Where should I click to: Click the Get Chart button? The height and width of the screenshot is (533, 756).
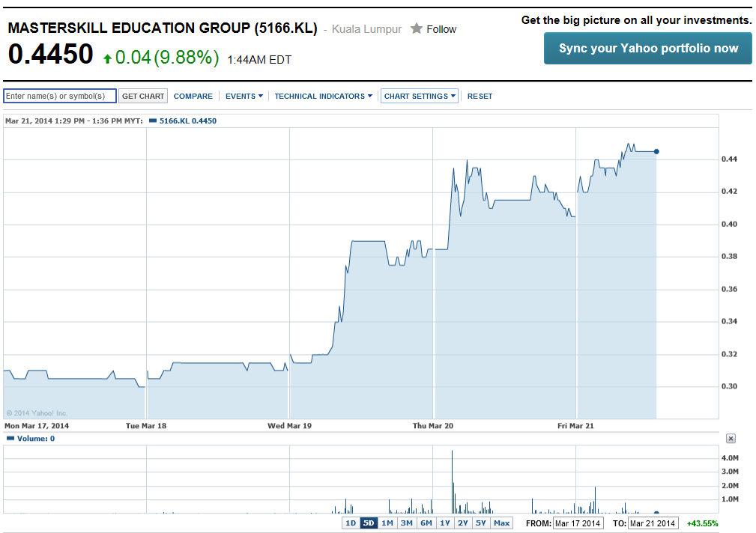coord(142,96)
